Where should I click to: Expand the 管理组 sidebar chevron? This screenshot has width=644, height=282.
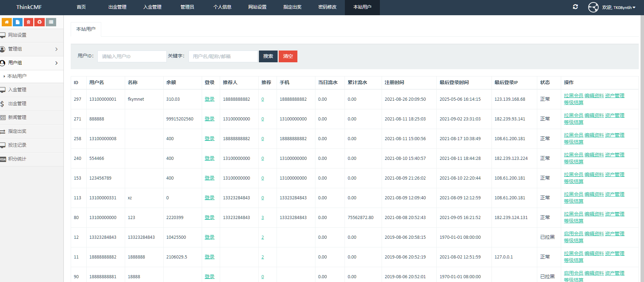click(x=56, y=49)
